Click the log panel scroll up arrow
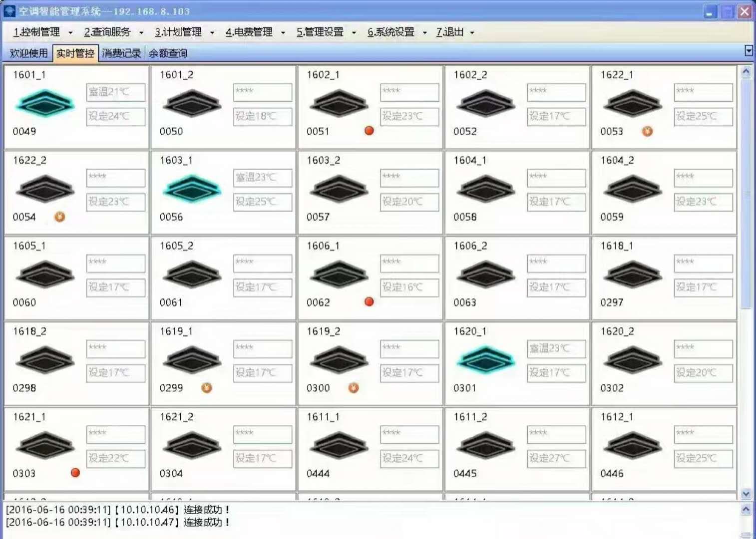756x539 pixels. click(746, 509)
